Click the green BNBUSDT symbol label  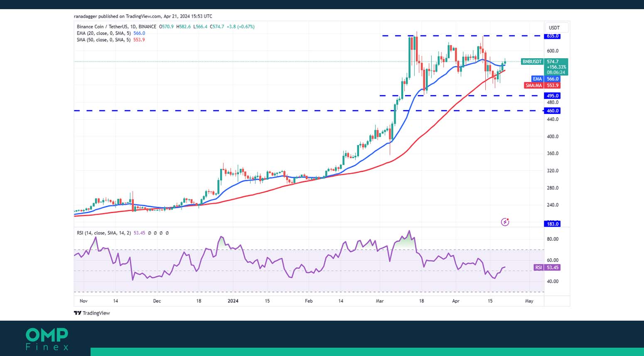pyautogui.click(x=532, y=62)
